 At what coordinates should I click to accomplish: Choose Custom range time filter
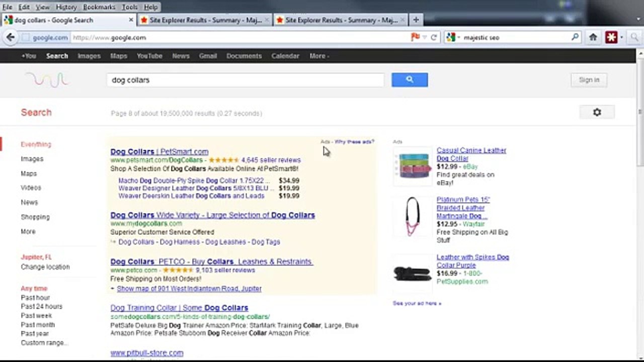tap(44, 343)
